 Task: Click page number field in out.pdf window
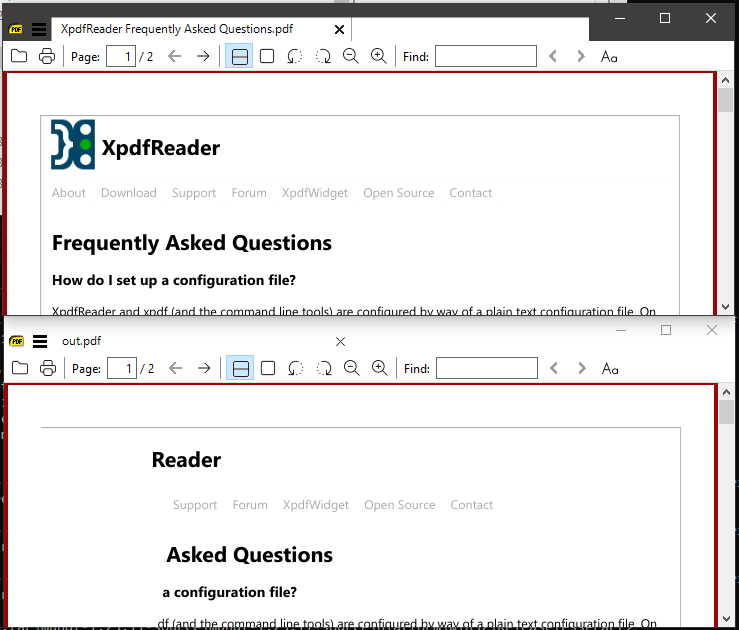click(x=122, y=368)
